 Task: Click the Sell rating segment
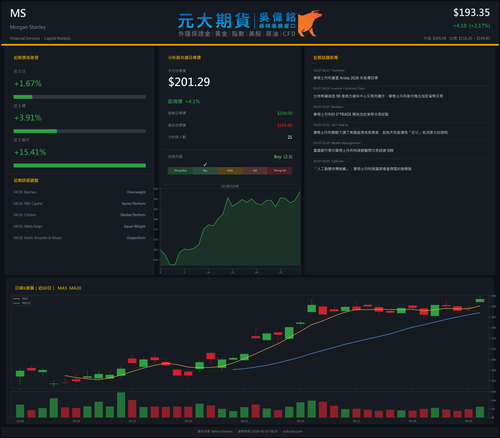255,171
